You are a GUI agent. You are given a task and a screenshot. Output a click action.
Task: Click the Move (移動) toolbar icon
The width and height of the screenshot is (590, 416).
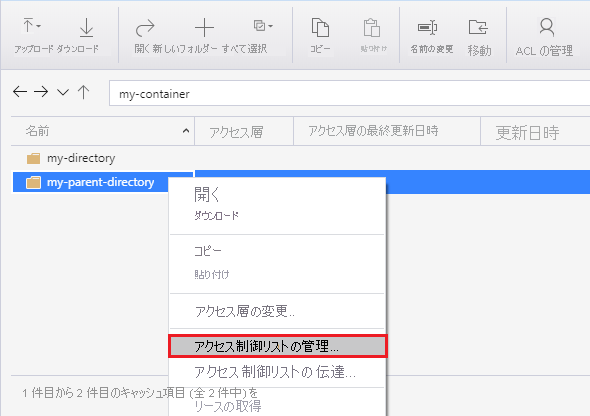click(x=478, y=27)
